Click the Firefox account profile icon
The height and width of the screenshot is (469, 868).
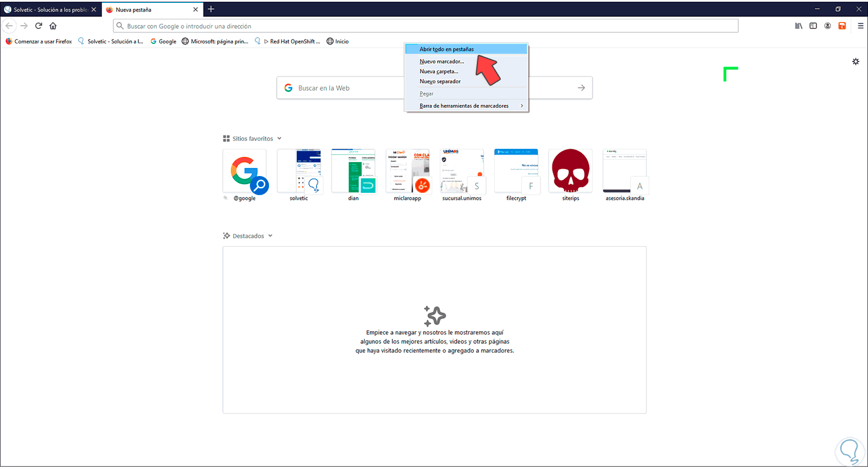[827, 25]
